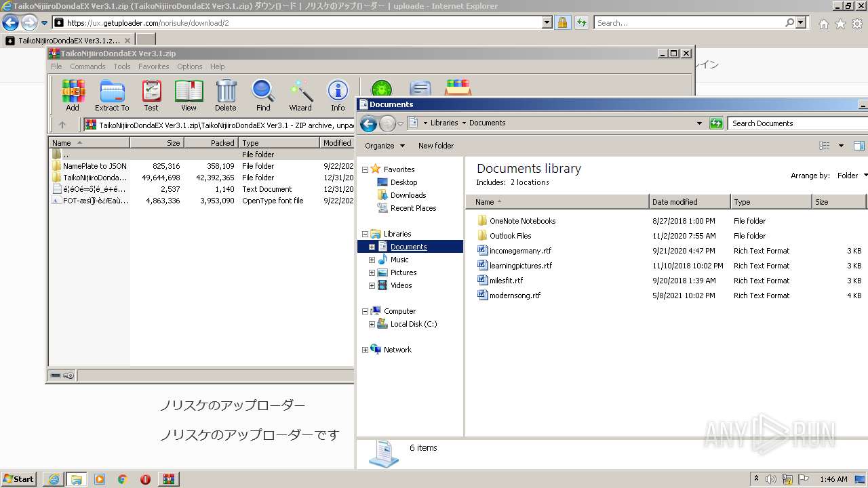Select NamePlate to JSON folder in WinRAR
Screen dimensions: 868x488
95,166
